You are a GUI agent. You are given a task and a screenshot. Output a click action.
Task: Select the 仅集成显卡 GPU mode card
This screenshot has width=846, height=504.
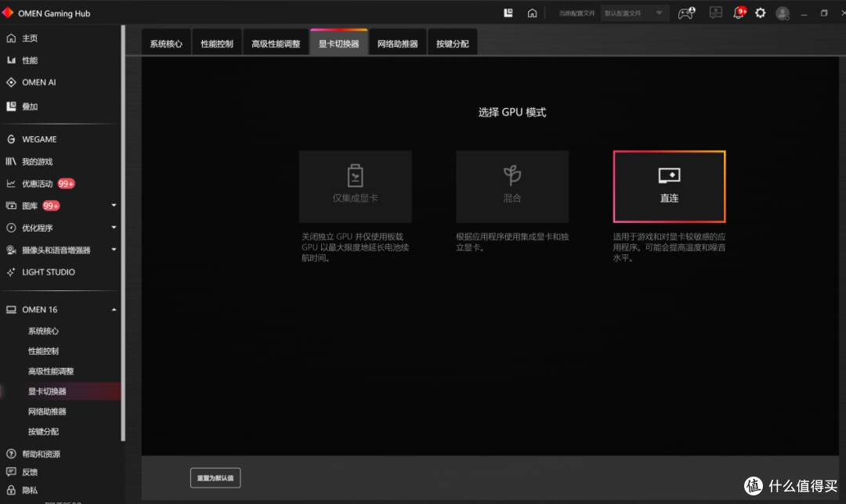[355, 186]
